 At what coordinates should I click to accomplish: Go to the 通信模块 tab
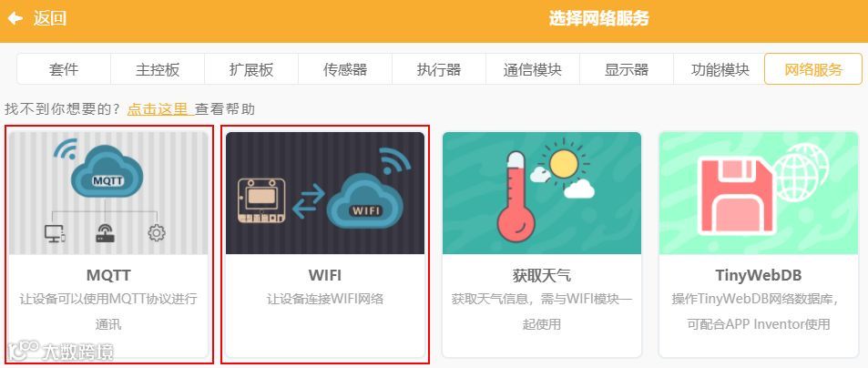[x=533, y=69]
